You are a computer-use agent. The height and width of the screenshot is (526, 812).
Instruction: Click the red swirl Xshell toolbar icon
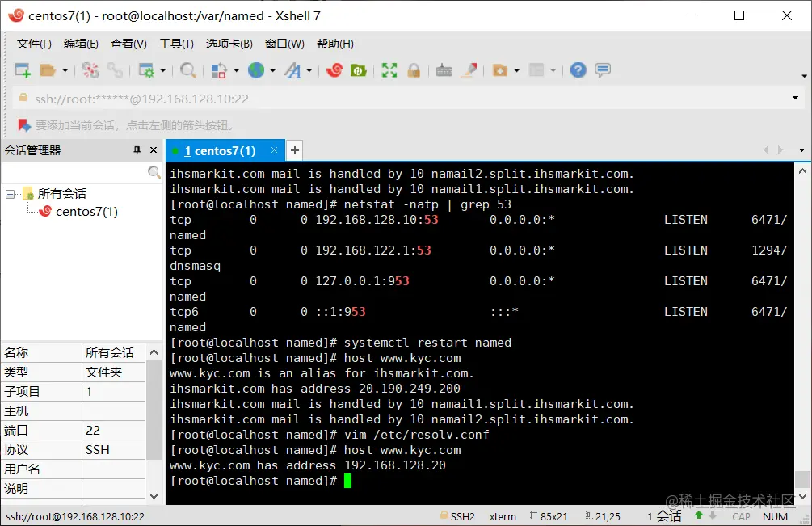[x=334, y=70]
